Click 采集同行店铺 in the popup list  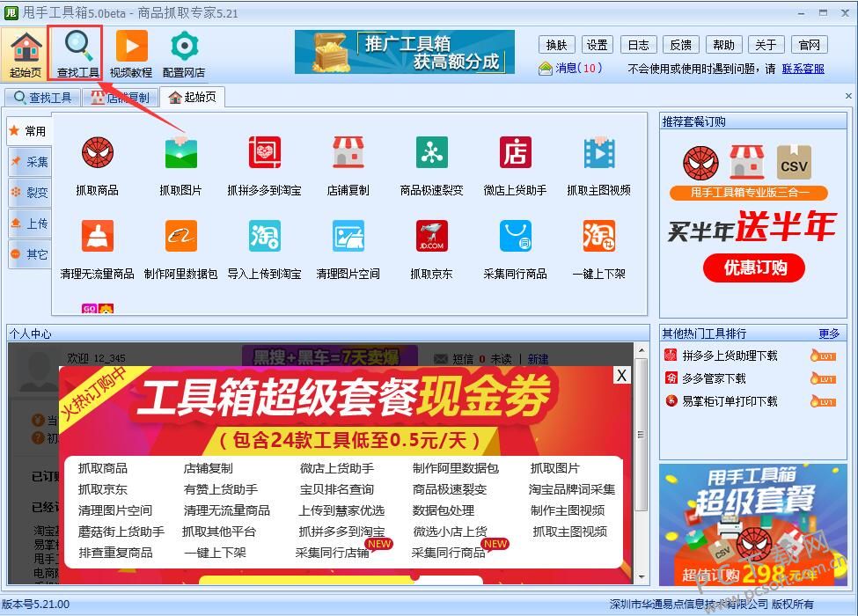(x=332, y=553)
